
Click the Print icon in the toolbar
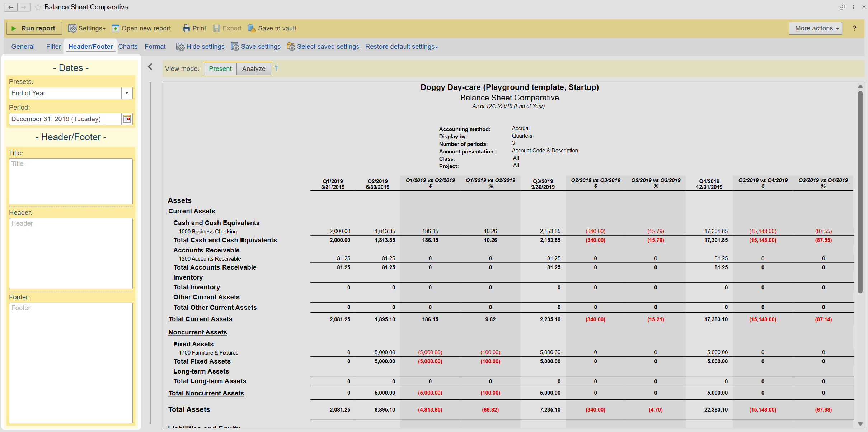[186, 28]
